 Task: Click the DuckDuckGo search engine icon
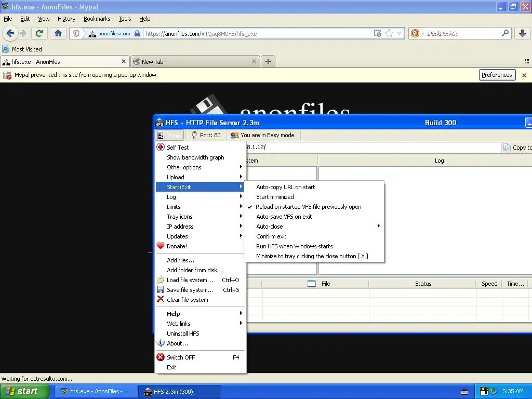coord(415,33)
